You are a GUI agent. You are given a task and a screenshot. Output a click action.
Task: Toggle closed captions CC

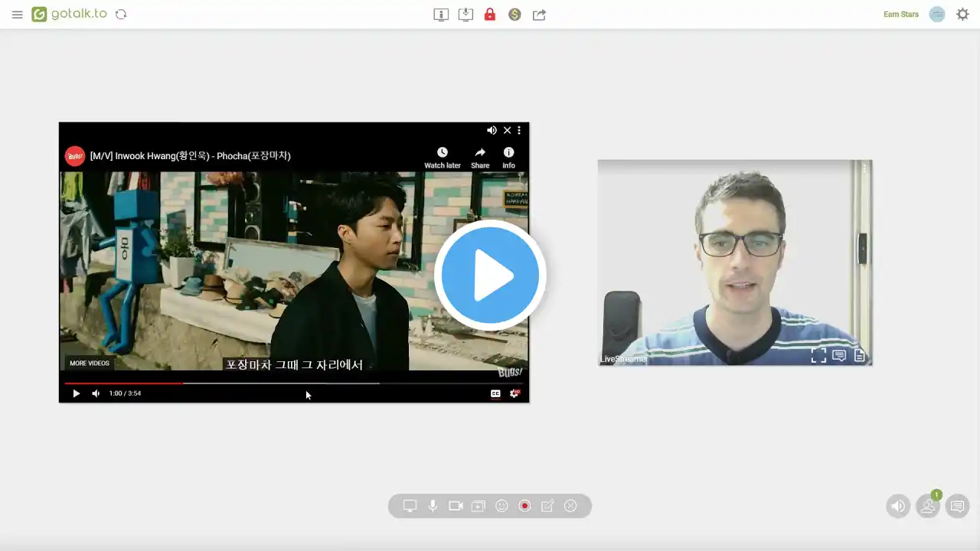pyautogui.click(x=495, y=393)
